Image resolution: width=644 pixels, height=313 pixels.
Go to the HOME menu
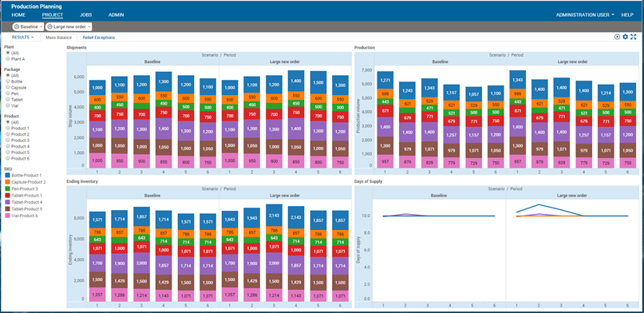pos(18,15)
